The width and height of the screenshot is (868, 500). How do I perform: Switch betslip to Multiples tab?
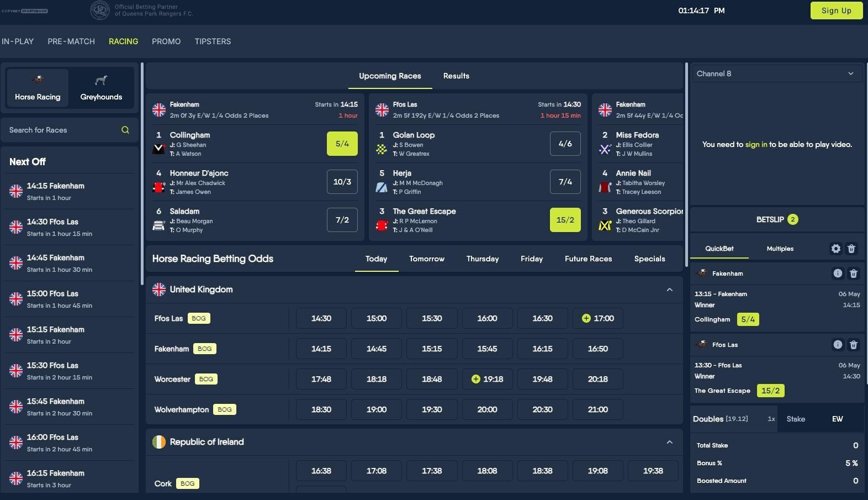point(780,249)
